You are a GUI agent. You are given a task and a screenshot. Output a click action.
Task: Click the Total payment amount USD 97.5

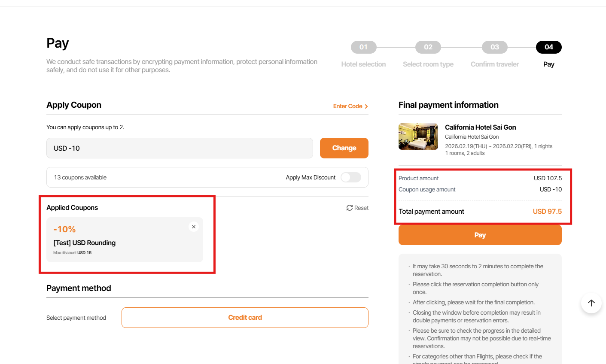pyautogui.click(x=547, y=211)
